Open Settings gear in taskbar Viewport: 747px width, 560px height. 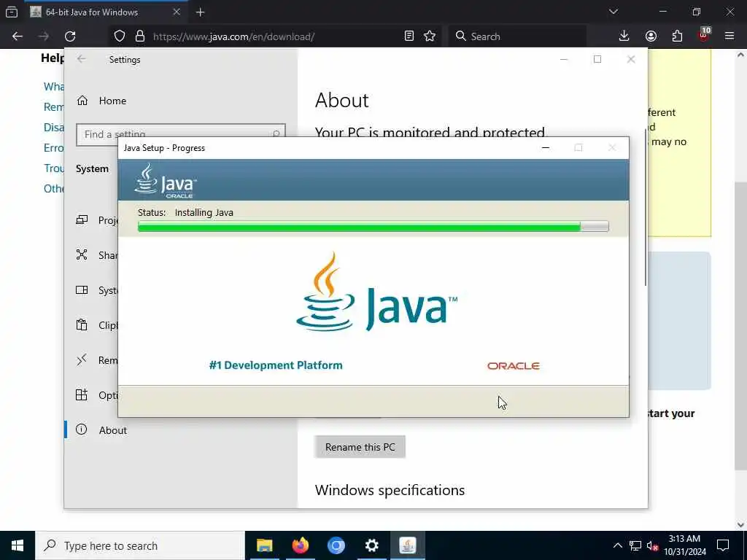(371, 545)
